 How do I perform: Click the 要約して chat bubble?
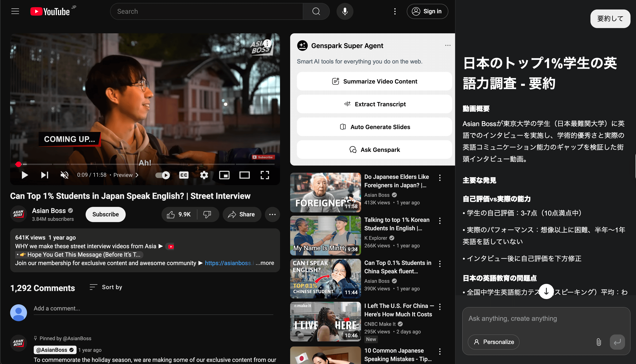point(610,19)
